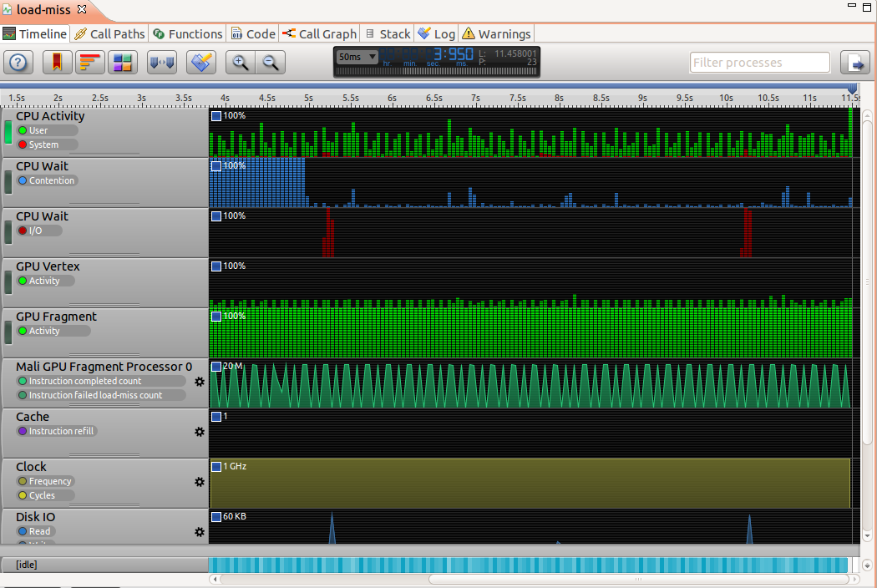Screen dimensions: 877x588
Task: Select the User series under CPU Activity
Action: click(x=38, y=130)
